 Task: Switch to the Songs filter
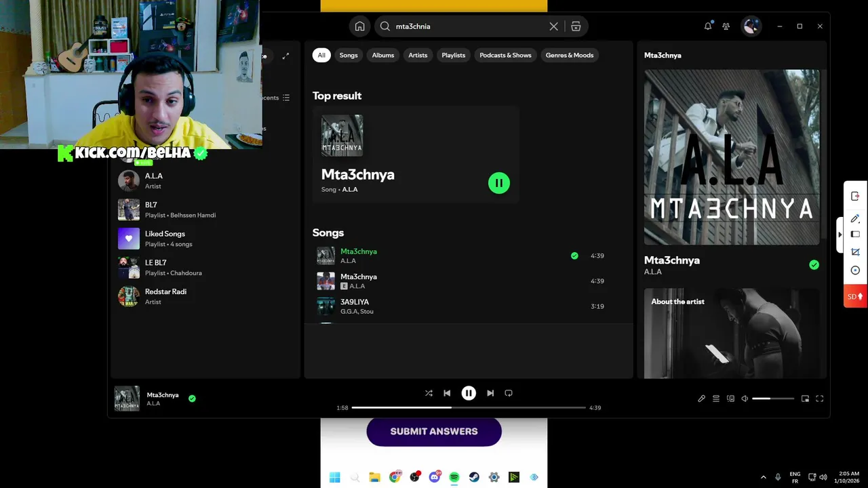click(x=349, y=55)
